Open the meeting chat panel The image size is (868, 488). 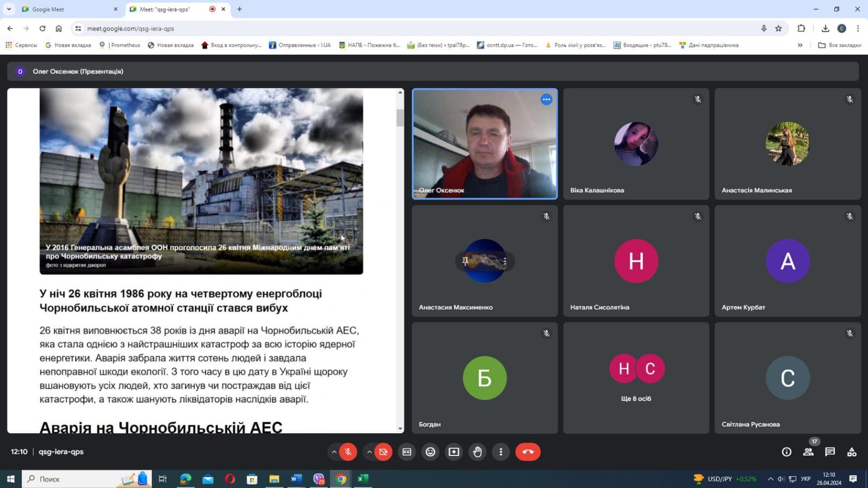(x=829, y=452)
